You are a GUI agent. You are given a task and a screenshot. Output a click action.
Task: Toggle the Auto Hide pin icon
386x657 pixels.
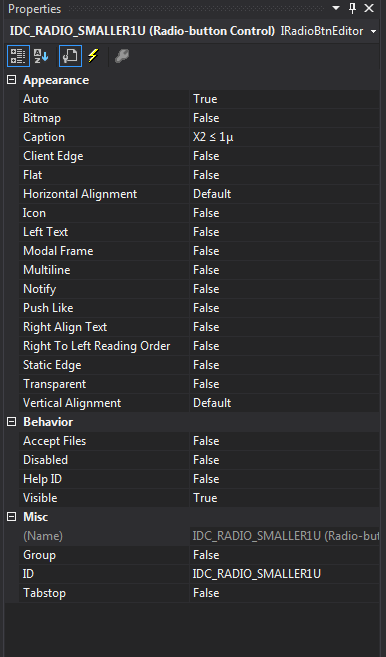click(352, 8)
